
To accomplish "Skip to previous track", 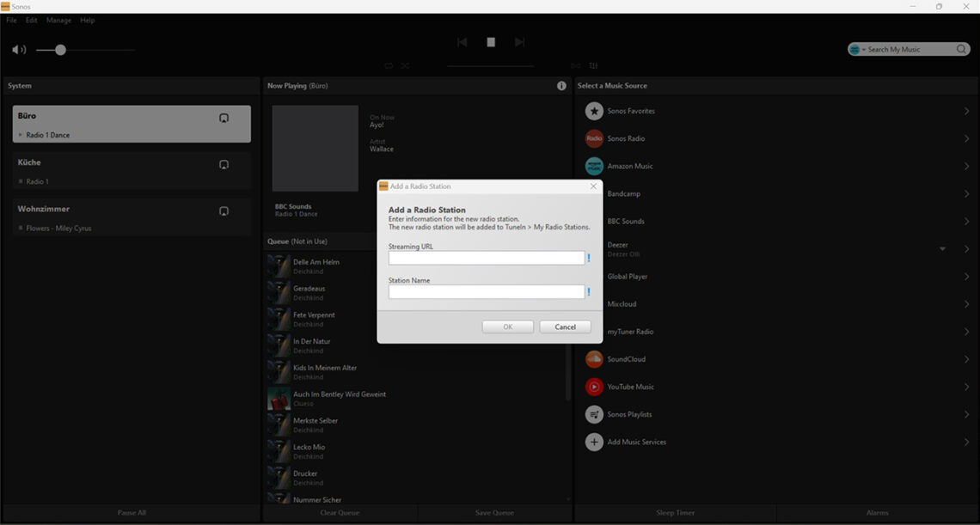I will point(462,42).
